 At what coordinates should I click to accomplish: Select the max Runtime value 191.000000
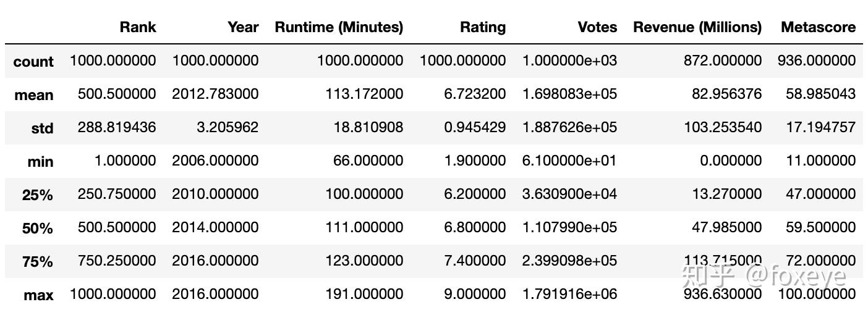[x=365, y=294]
